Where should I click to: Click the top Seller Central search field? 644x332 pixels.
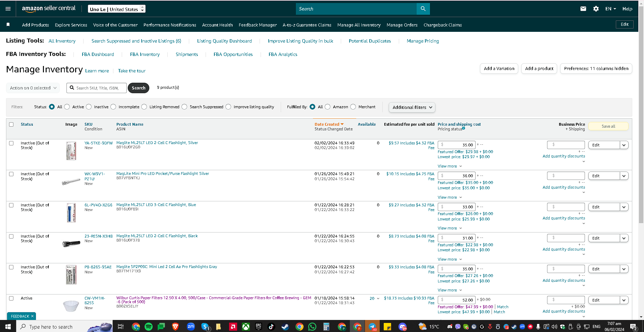(x=356, y=9)
